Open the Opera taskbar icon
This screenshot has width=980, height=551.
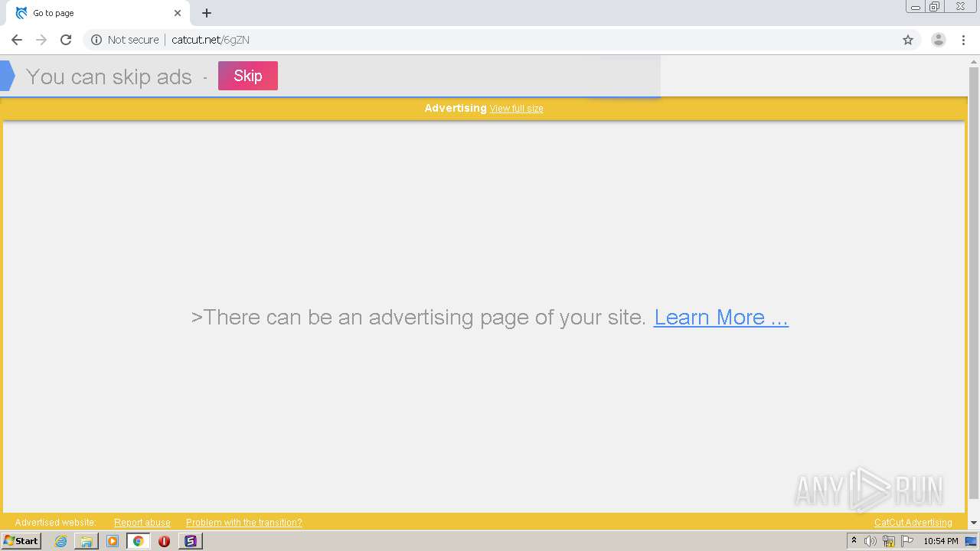coord(164,541)
